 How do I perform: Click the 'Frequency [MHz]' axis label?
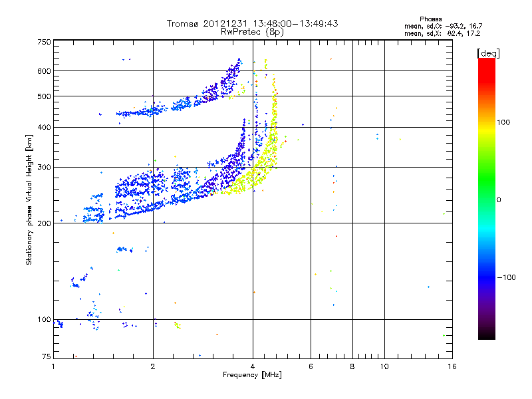point(252,375)
